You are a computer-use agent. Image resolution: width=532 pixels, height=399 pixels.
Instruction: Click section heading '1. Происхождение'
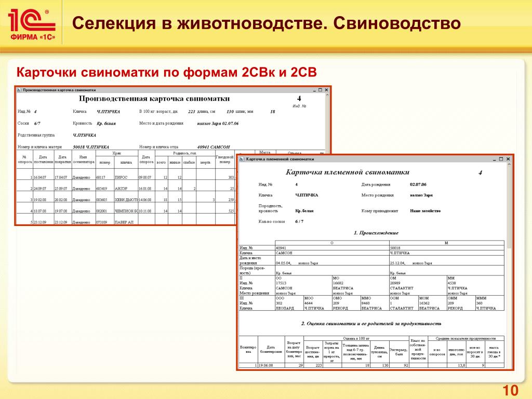(376, 233)
